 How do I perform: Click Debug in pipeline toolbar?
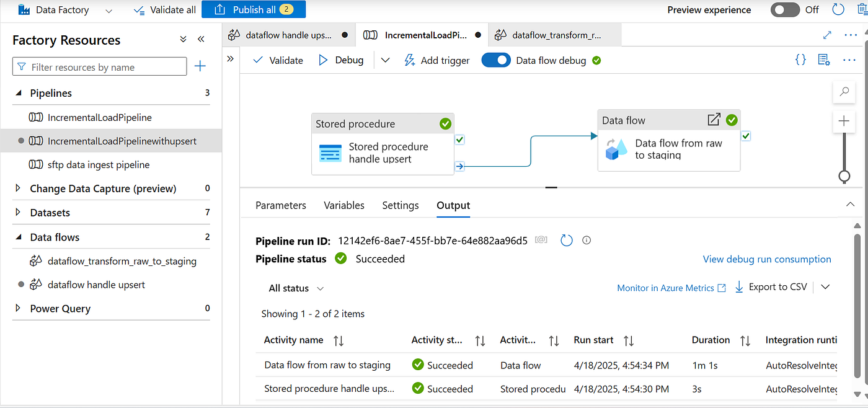pyautogui.click(x=341, y=60)
